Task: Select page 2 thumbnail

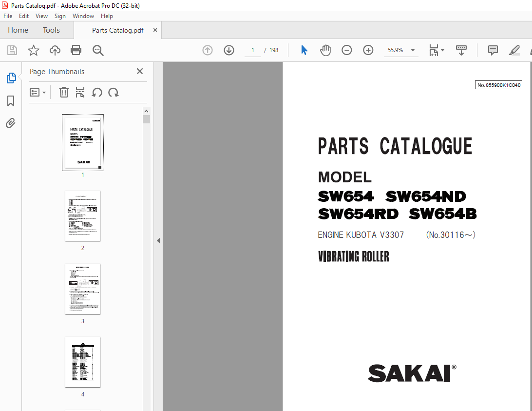Action: (83, 215)
